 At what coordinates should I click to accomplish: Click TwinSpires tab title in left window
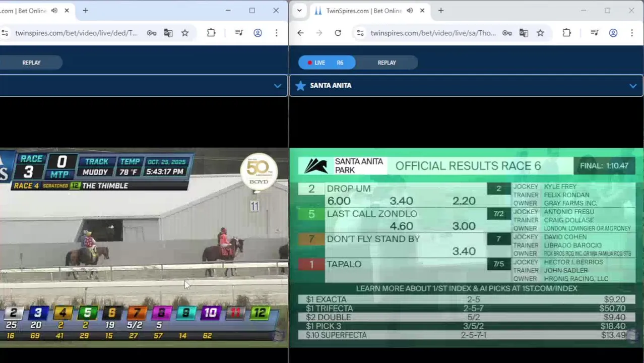pyautogui.click(x=23, y=11)
